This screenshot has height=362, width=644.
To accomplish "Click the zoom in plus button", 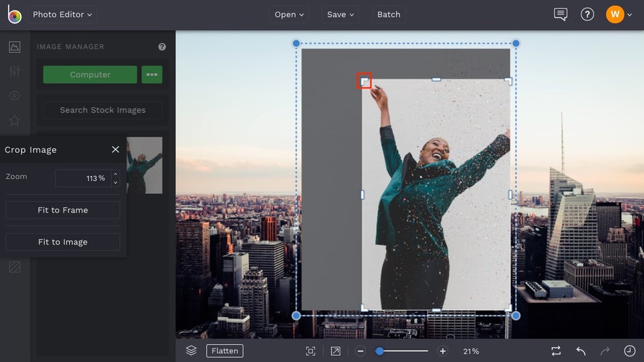I will coord(443,351).
